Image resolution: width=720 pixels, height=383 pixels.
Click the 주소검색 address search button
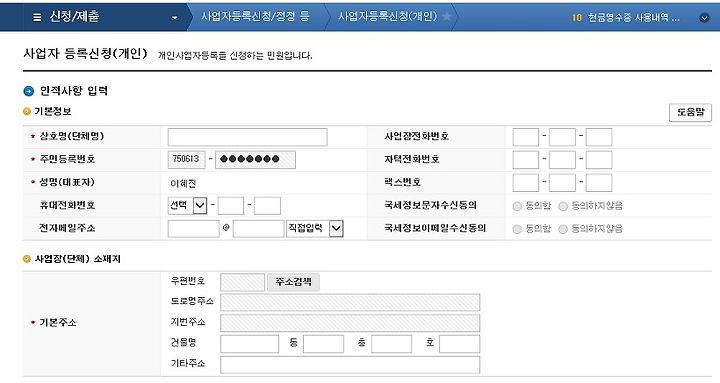point(293,282)
